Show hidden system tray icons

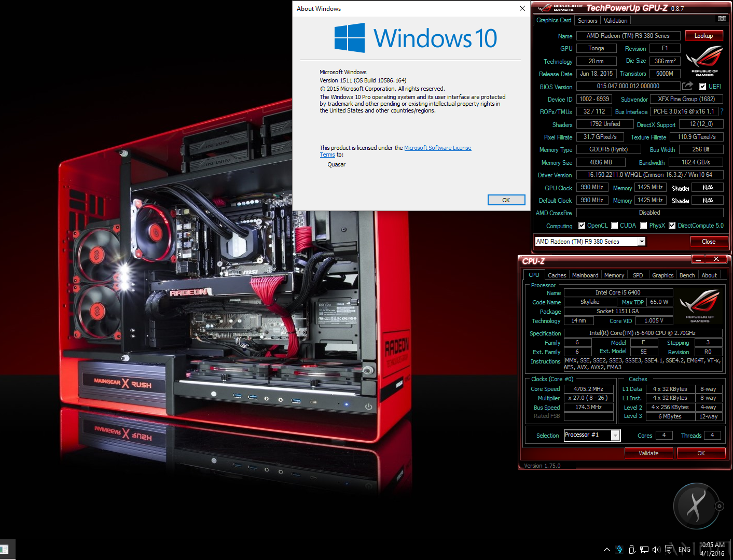pyautogui.click(x=607, y=549)
